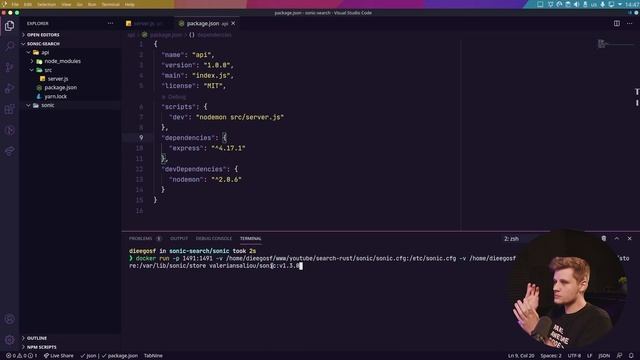The height and width of the screenshot is (360, 640).
Task: Click JSON language mode in status bar
Action: click(604, 356)
